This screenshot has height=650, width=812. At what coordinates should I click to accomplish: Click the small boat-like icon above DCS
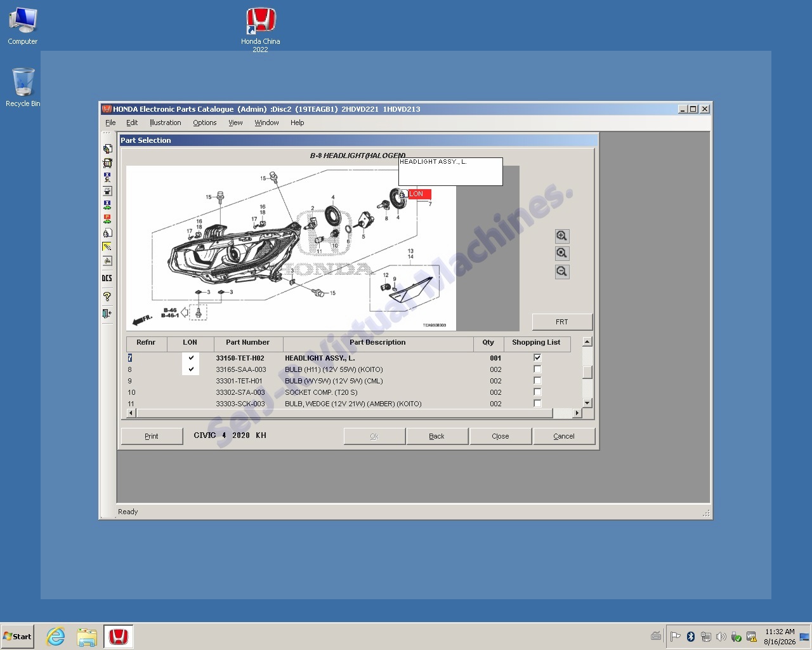[x=107, y=261]
